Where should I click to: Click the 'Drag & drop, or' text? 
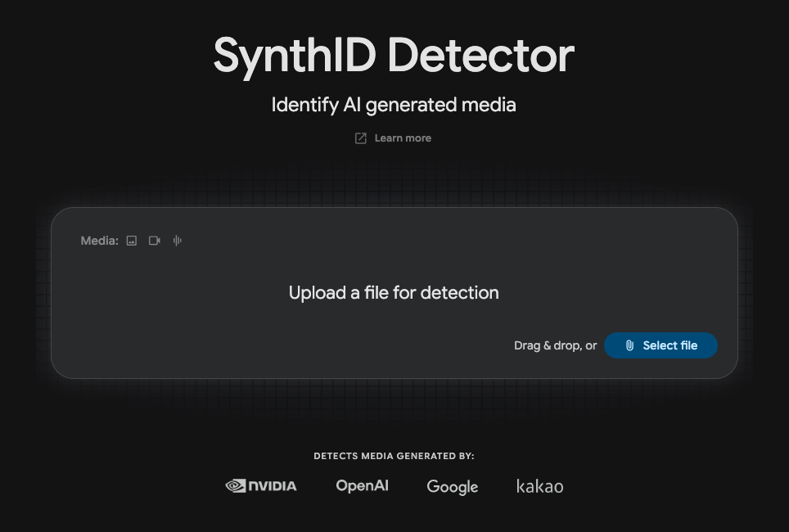[555, 345]
